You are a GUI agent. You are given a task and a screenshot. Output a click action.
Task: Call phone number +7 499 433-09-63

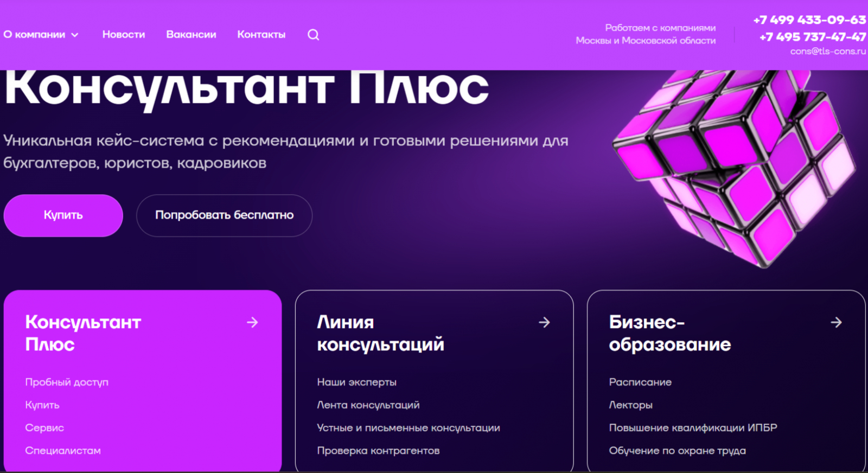point(809,20)
